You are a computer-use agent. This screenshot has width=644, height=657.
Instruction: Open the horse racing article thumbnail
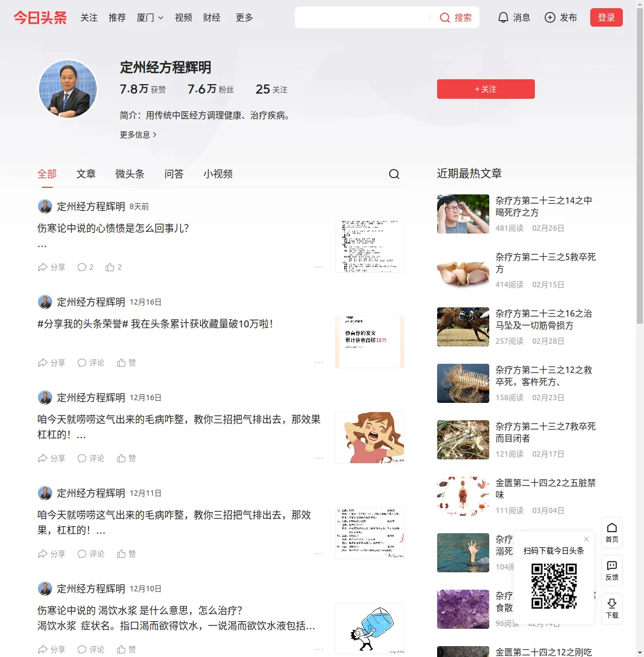tap(463, 327)
